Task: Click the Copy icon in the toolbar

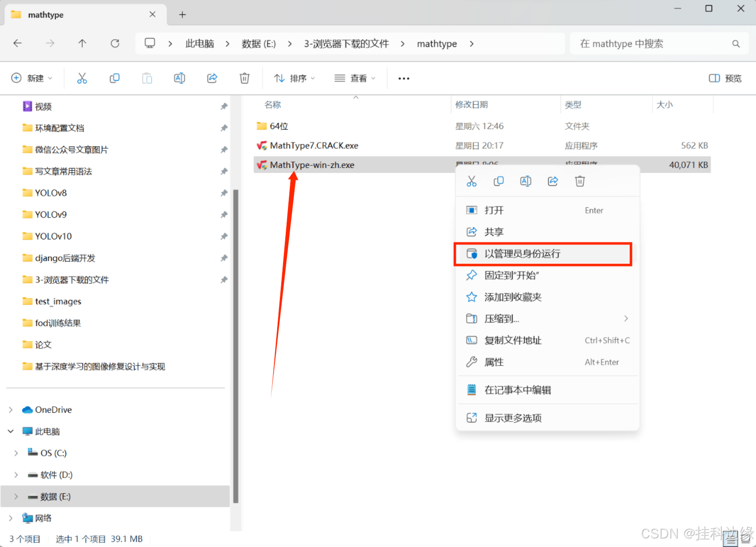Action: [115, 78]
